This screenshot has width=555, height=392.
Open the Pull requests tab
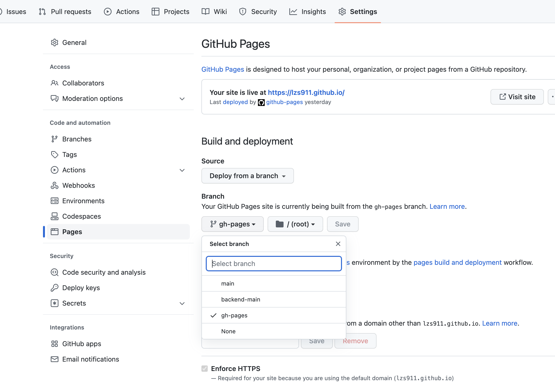pyautogui.click(x=65, y=12)
